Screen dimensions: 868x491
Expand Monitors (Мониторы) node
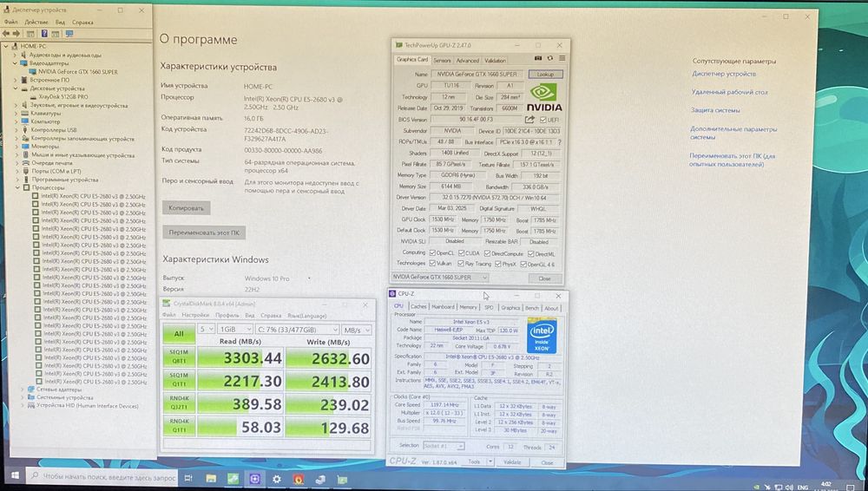16,147
